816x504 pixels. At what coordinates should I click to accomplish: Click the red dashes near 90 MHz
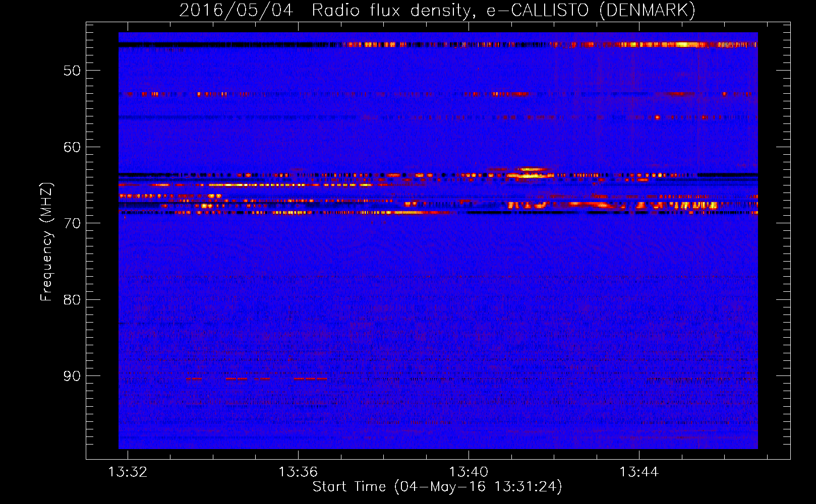[x=257, y=378]
